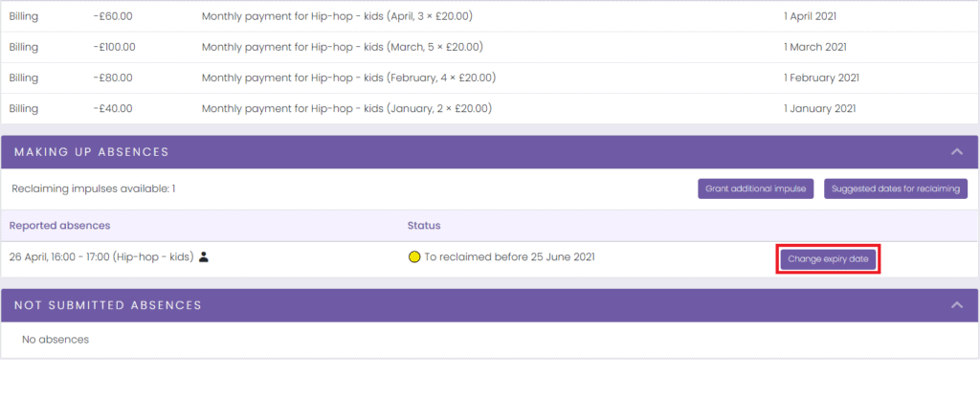Collapse the Making Up Absences section
Screen dimensions: 980x399
pos(957,152)
